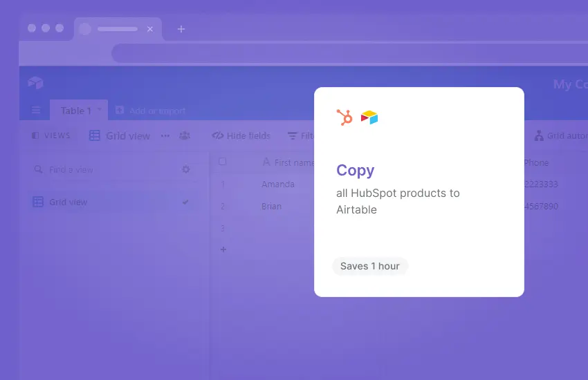Click the Airtable logo icon on the card
The image size is (588, 380).
pyautogui.click(x=369, y=117)
